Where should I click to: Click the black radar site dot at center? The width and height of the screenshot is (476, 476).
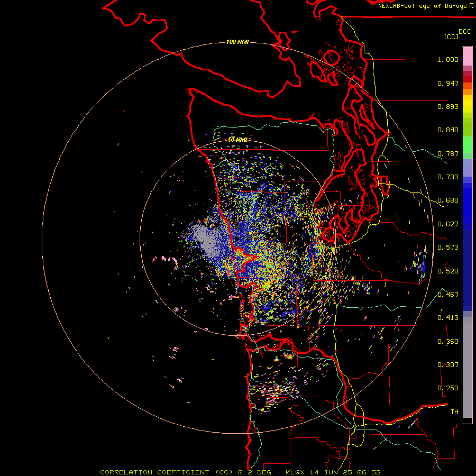tap(237, 239)
